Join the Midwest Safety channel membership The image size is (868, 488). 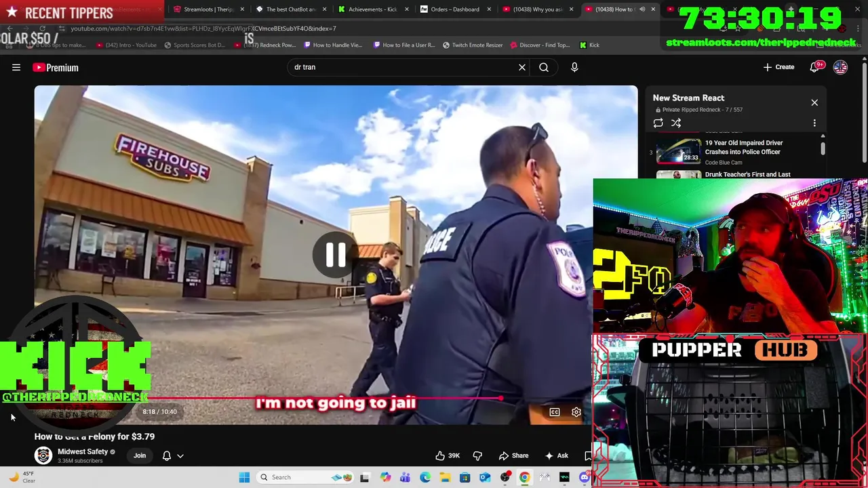[x=140, y=455]
